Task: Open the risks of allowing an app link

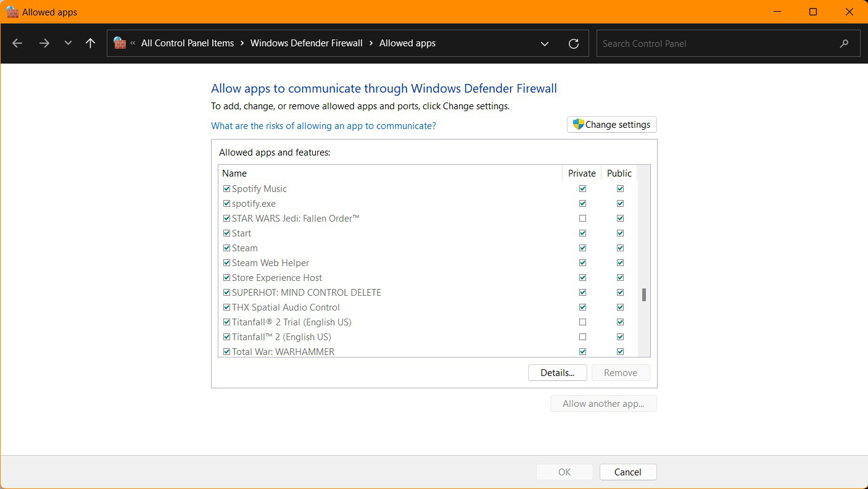Action: pyautogui.click(x=323, y=126)
